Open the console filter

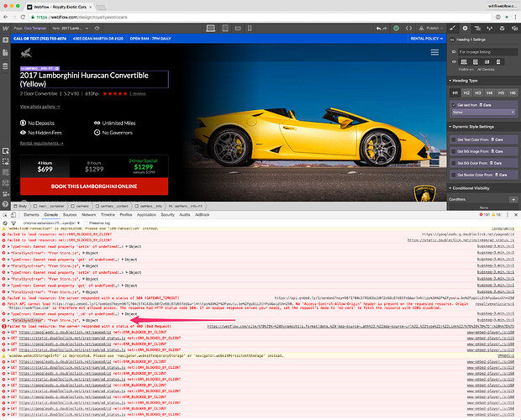[13, 223]
